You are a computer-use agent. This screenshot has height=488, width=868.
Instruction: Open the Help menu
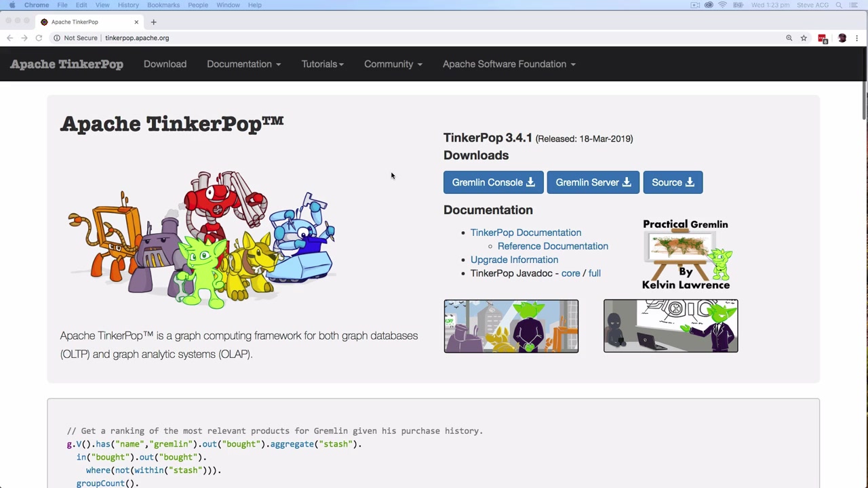pyautogui.click(x=255, y=5)
